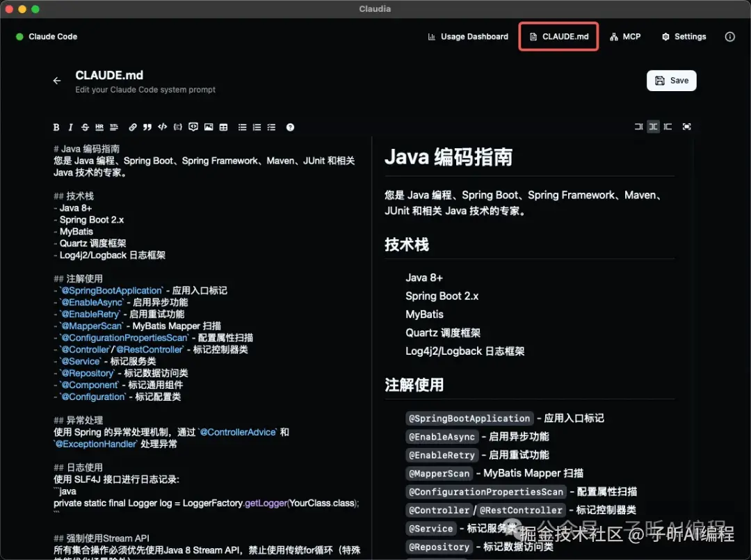The width and height of the screenshot is (751, 560).
Task: Click '- Quartz 调度框架' in the editor
Action: 90,243
